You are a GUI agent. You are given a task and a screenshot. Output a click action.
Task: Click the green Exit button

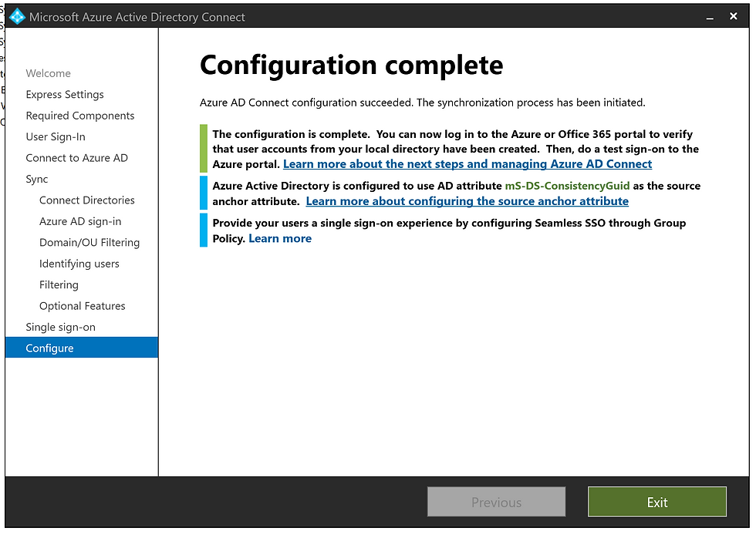(656, 502)
